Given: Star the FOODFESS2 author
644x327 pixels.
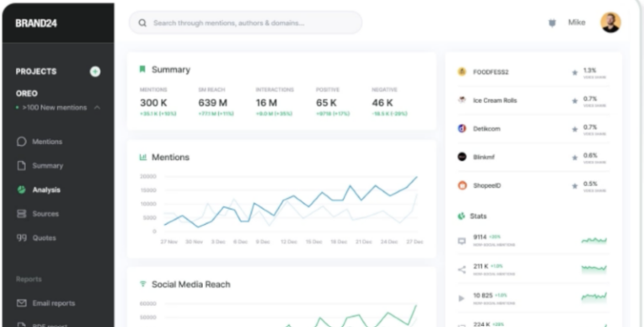Looking at the screenshot, I should pos(574,73).
